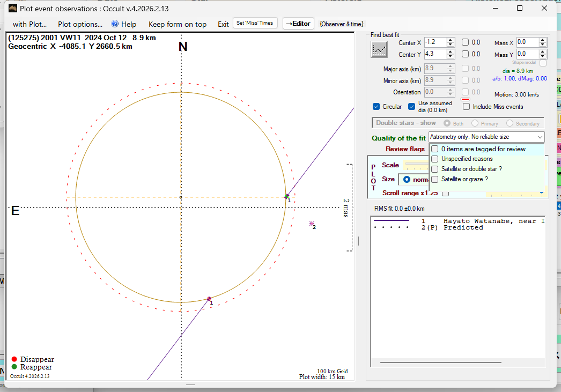Click observer 1 reappear marker on the plot

[287, 197]
